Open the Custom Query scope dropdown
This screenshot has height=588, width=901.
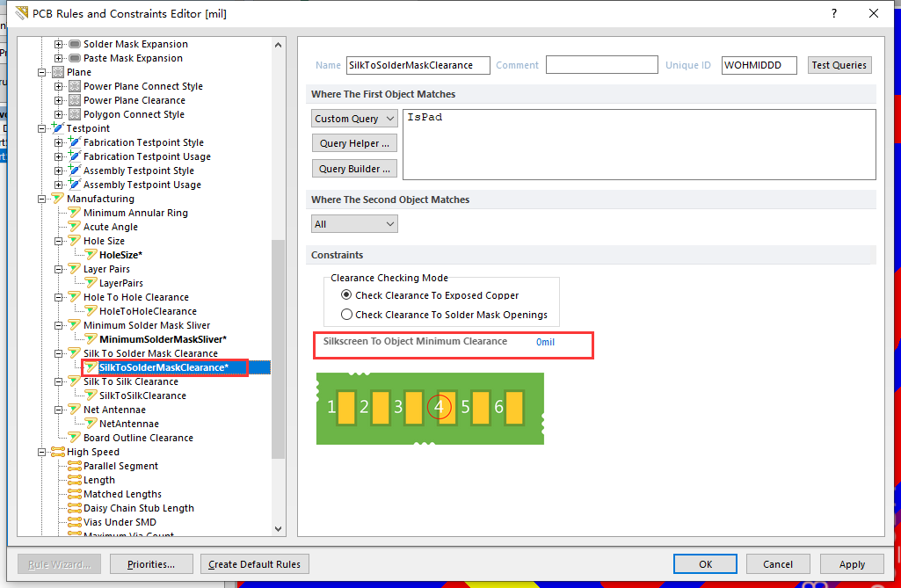coord(354,119)
